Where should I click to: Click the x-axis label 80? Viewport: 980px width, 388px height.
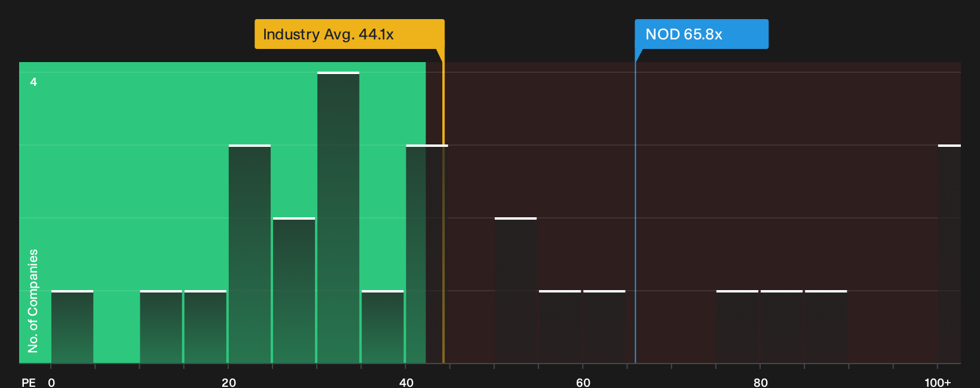[x=761, y=383]
